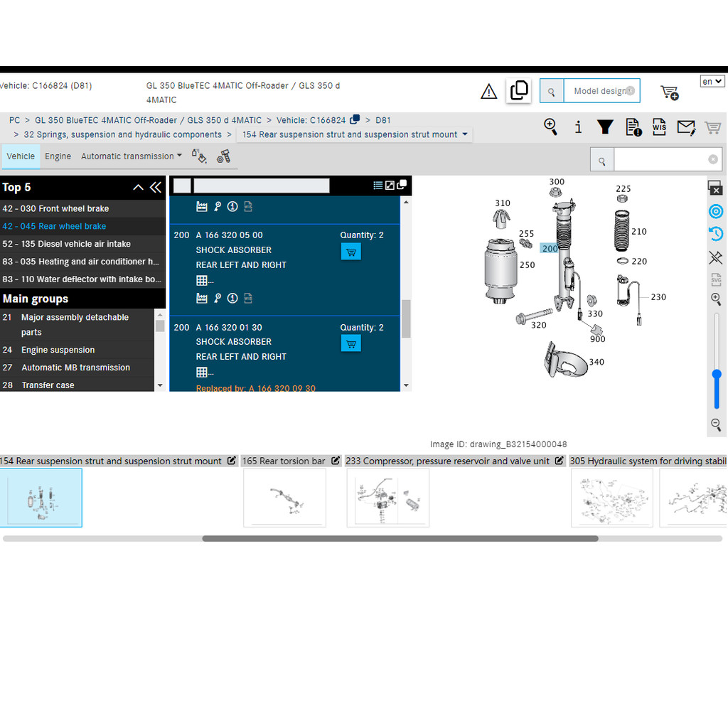This screenshot has width=728, height=728.
Task: Click the bolt and nut fasteners icon
Action: [x=223, y=156]
